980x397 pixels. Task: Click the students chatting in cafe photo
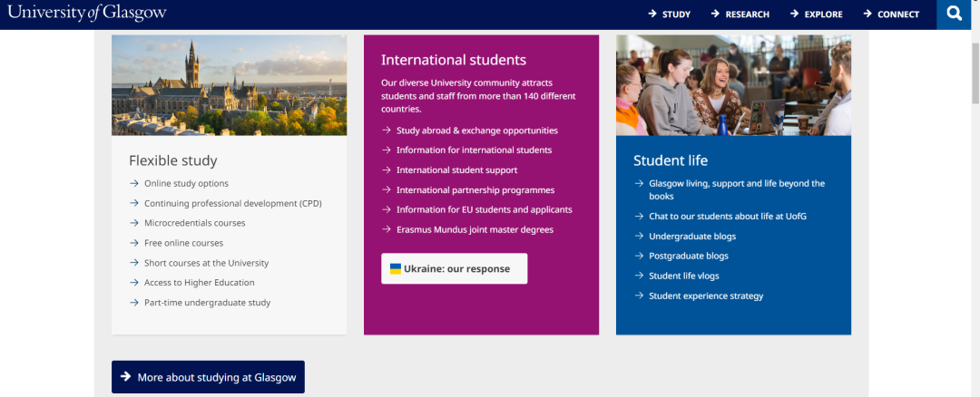point(734,85)
